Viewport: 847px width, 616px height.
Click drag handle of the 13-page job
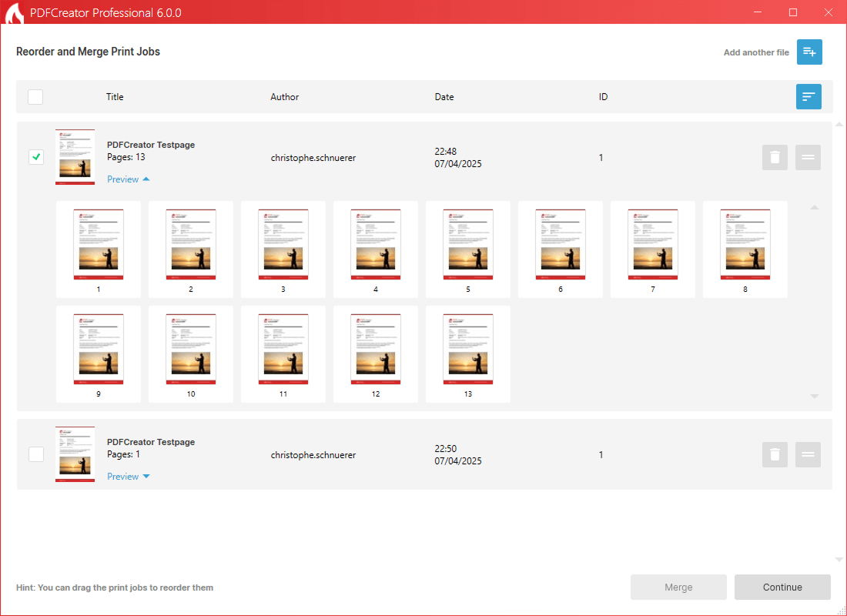click(808, 157)
